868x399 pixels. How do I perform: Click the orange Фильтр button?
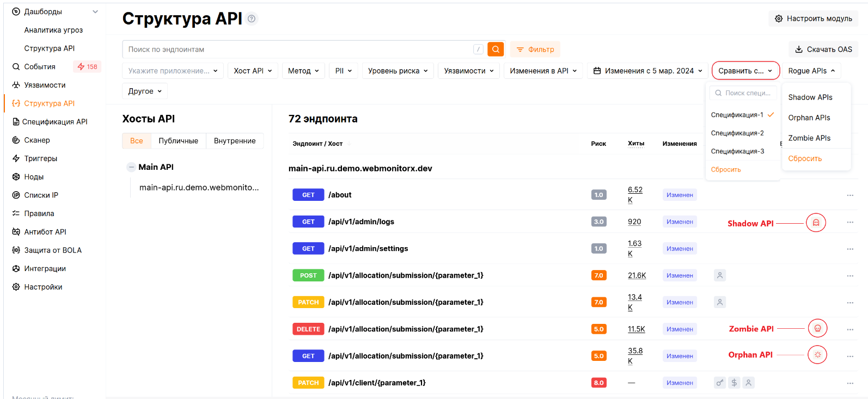point(535,49)
